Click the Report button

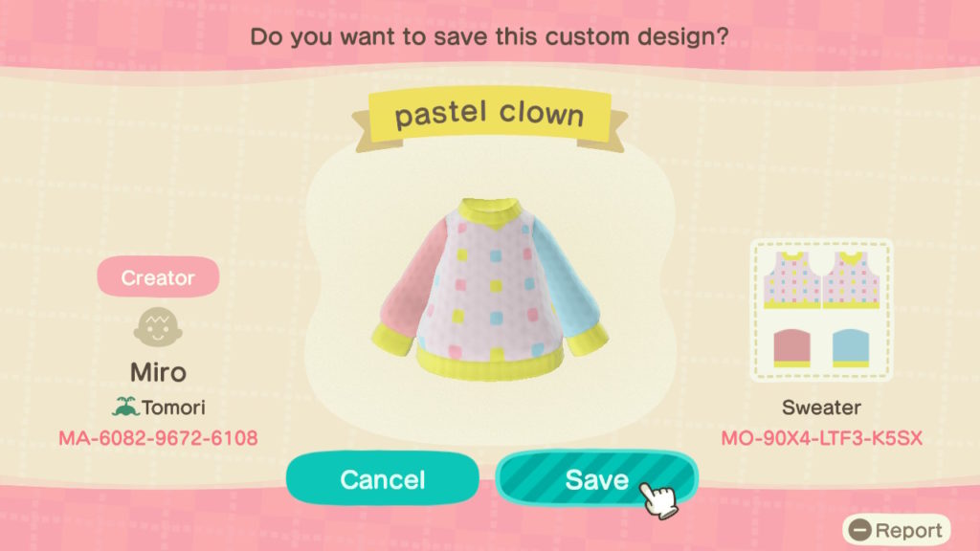pos(896,530)
